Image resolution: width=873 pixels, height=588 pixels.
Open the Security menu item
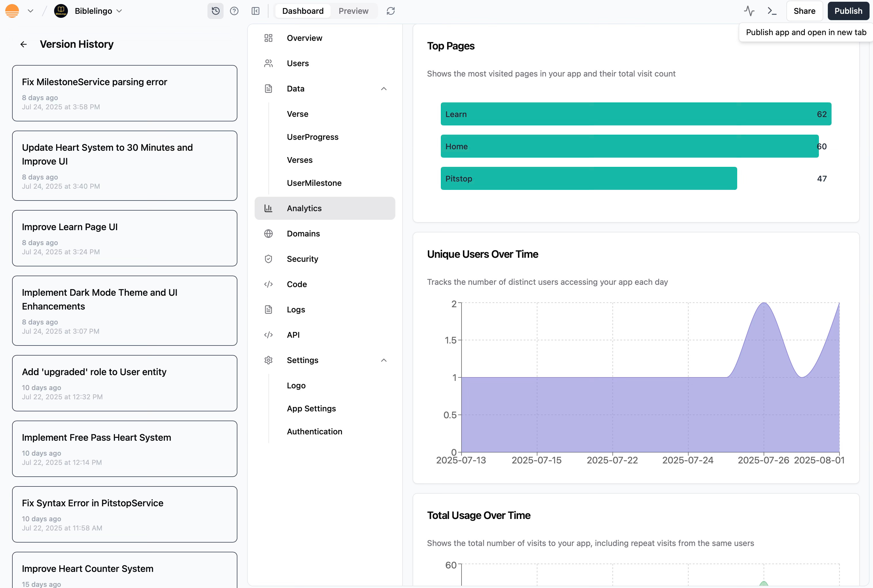coord(302,259)
